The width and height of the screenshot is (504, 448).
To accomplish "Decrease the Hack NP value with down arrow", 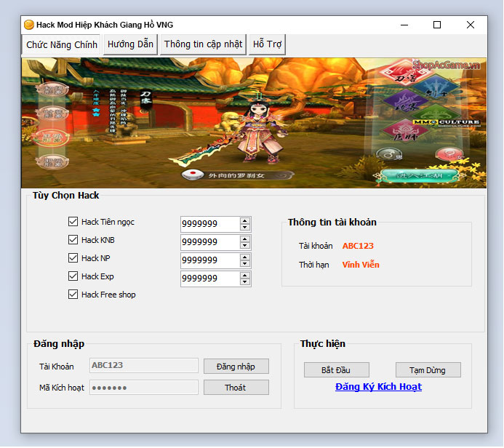I will pyautogui.click(x=245, y=263).
